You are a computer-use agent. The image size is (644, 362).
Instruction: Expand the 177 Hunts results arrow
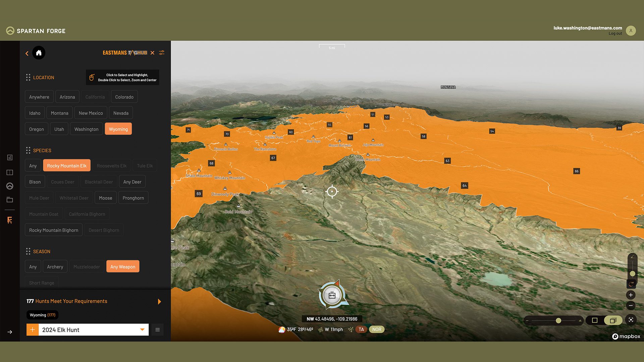click(x=159, y=302)
